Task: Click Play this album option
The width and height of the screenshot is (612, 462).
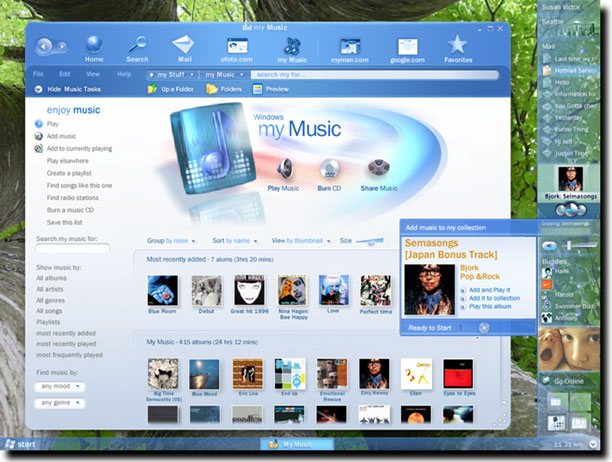Action: [x=490, y=307]
